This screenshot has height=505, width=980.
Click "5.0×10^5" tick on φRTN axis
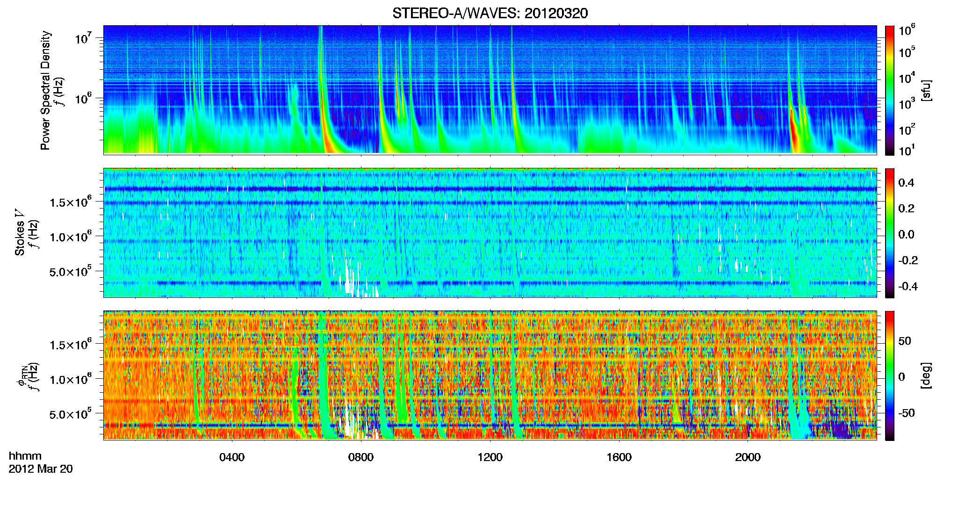coord(71,414)
